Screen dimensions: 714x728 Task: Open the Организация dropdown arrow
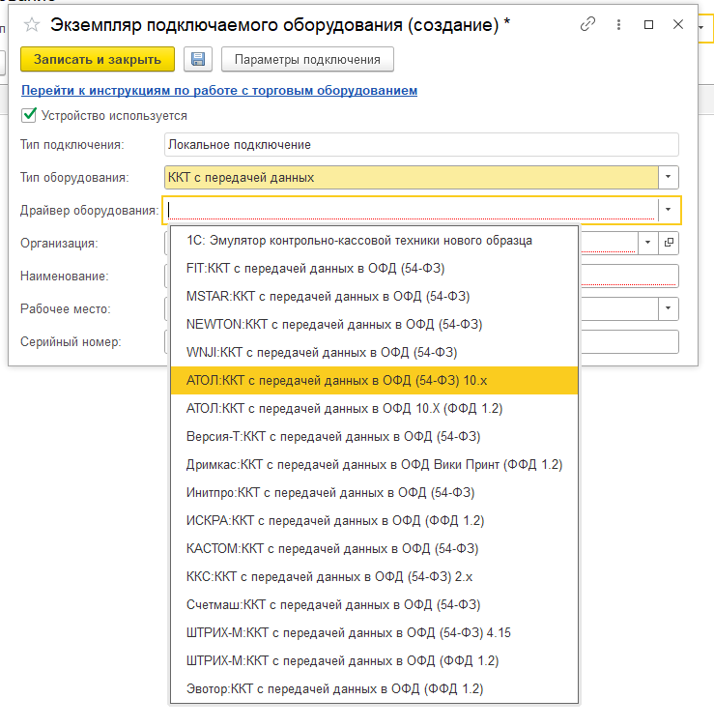click(x=647, y=243)
